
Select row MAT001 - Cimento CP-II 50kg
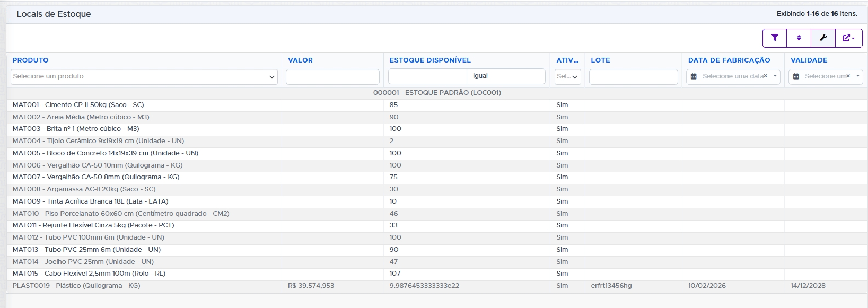click(x=437, y=105)
